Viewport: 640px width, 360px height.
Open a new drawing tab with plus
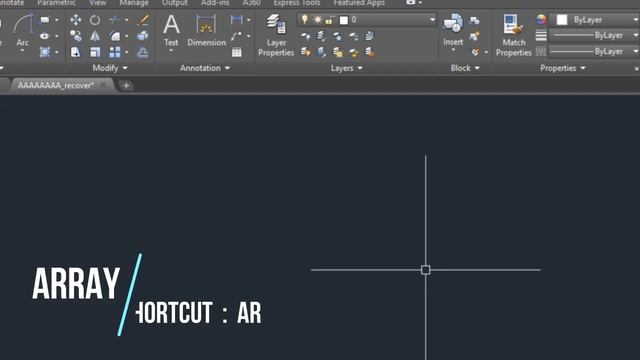click(126, 85)
